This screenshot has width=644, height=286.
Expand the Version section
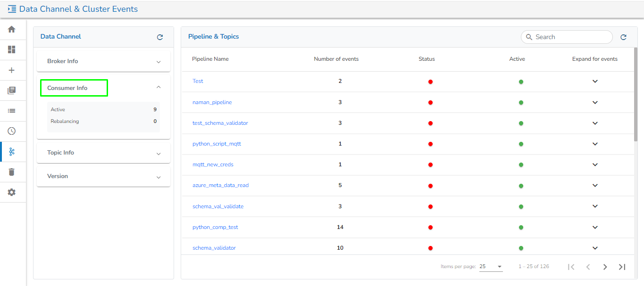(x=159, y=177)
